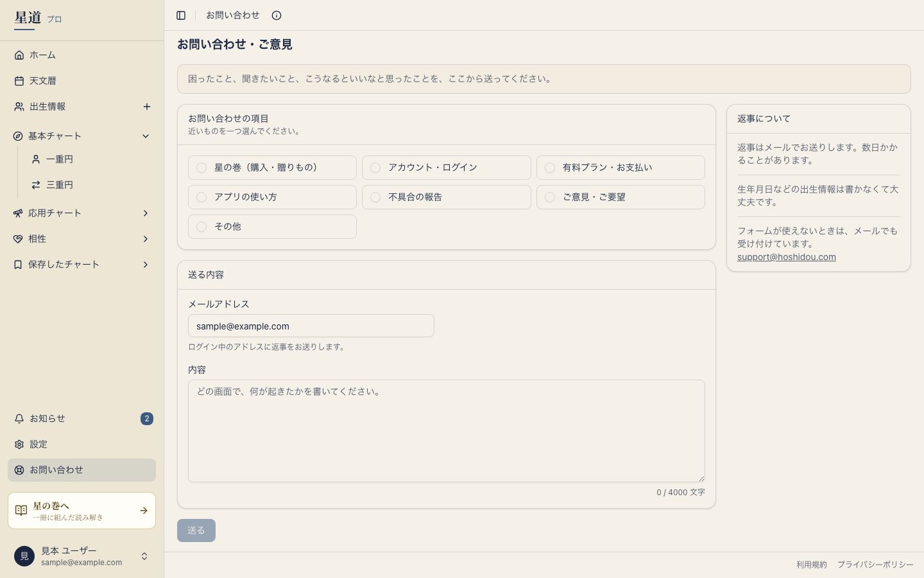Expand the 相性 section

(81, 239)
